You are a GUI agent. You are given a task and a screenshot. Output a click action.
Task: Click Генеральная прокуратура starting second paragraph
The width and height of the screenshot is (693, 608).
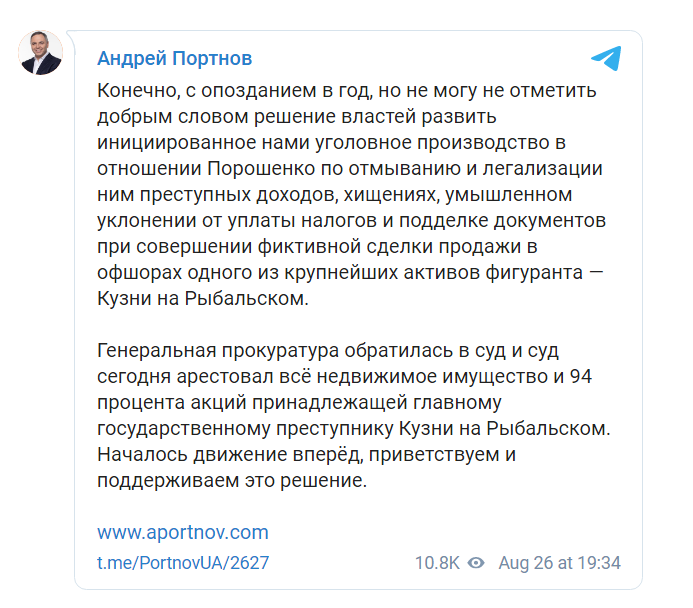(215, 350)
